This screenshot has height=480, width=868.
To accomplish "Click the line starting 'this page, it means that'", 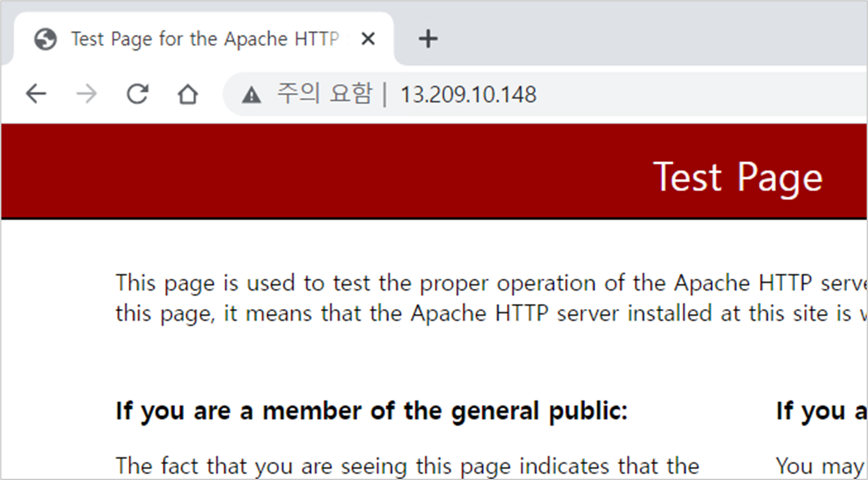I will pyautogui.click(x=492, y=313).
